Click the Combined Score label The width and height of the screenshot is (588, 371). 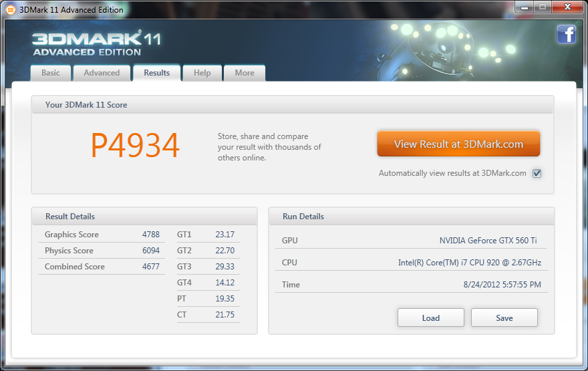pos(75,267)
